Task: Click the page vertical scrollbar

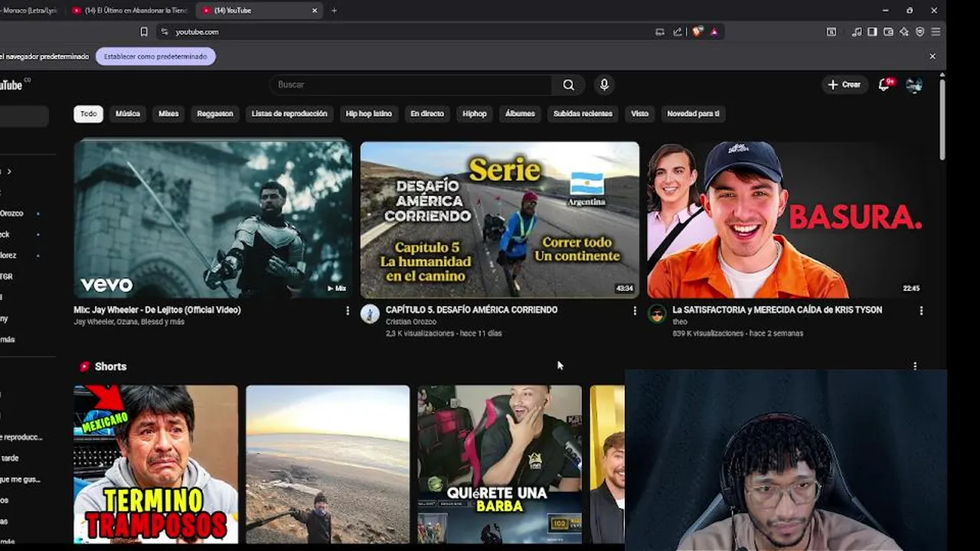Action: click(942, 119)
